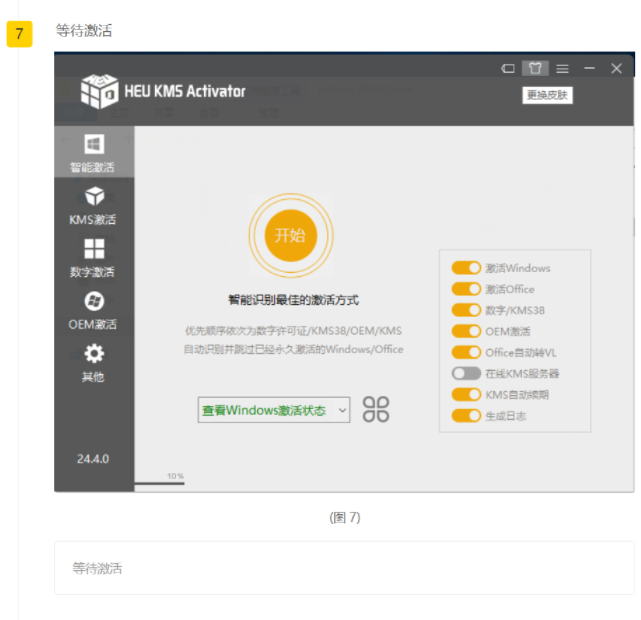Viewport: 641px width, 620px height.
Task: Toggle the Office自动转VL switch
Action: 466,352
